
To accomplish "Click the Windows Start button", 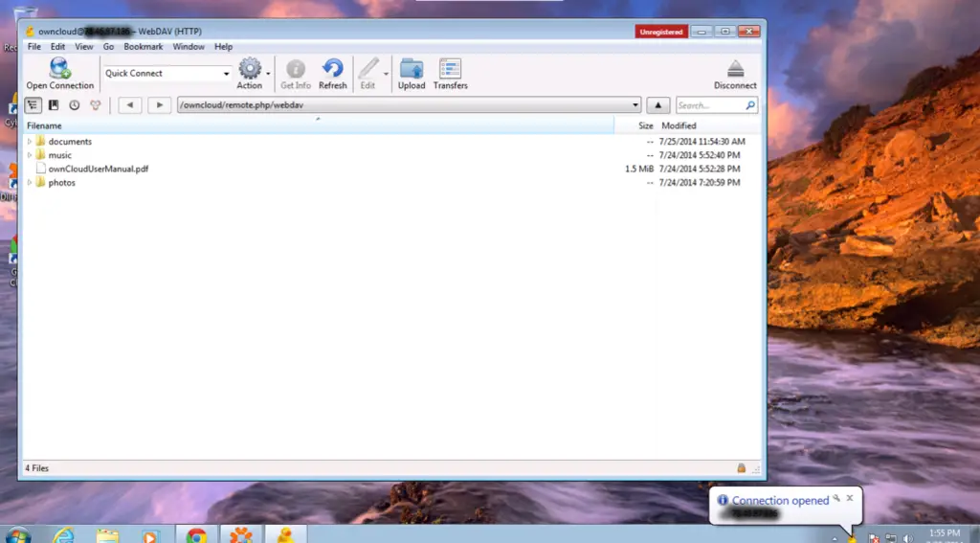I will [x=17, y=535].
